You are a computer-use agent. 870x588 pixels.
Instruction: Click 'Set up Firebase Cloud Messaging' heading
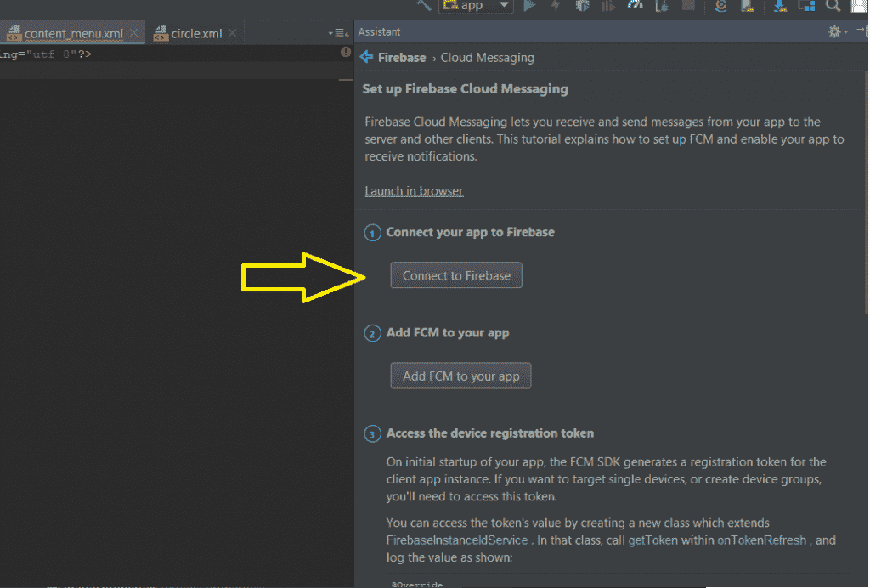465,88
